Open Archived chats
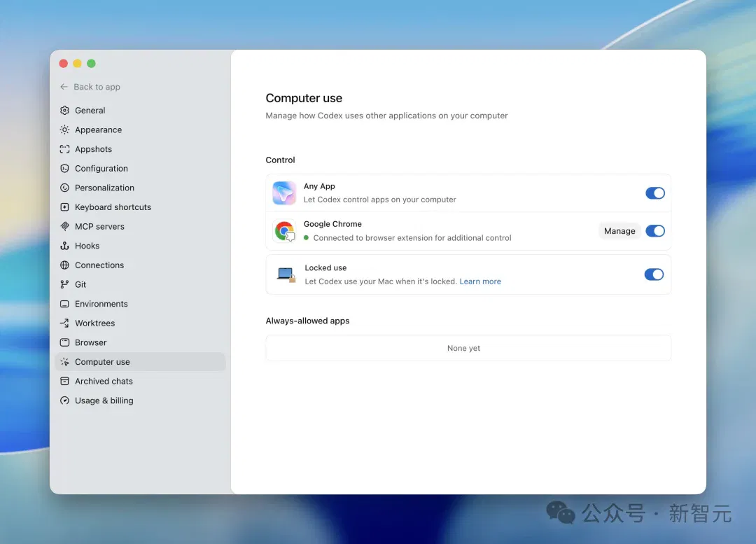This screenshot has width=756, height=544. tap(140, 381)
